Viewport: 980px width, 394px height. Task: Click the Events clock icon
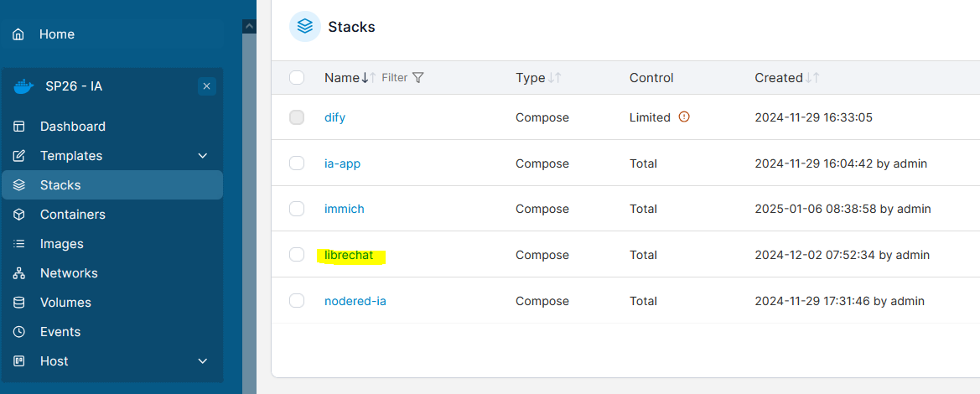[x=19, y=332]
